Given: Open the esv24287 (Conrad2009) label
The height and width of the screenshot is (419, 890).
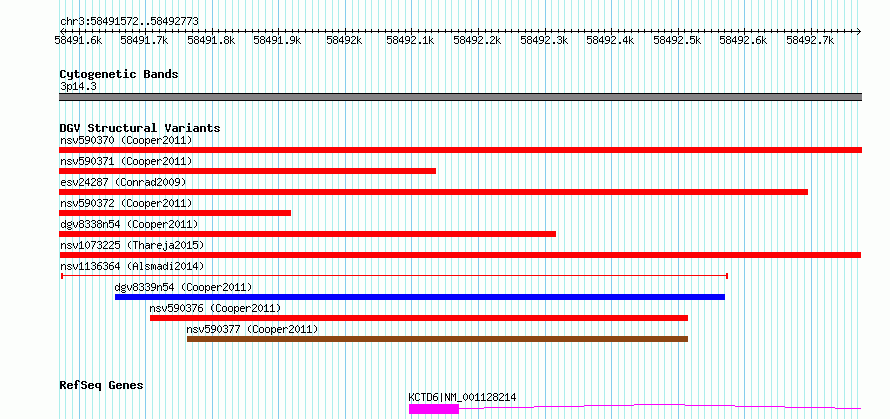Looking at the screenshot, I should click(x=123, y=182).
